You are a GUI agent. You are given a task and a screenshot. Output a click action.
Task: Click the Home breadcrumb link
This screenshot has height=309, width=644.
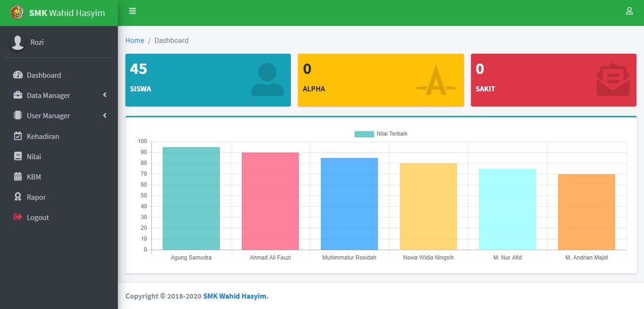click(135, 41)
